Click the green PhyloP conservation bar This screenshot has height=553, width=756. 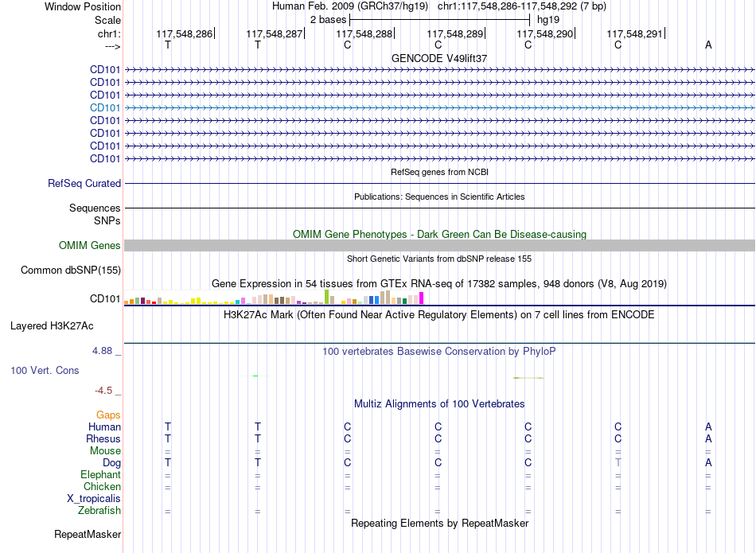click(x=255, y=376)
